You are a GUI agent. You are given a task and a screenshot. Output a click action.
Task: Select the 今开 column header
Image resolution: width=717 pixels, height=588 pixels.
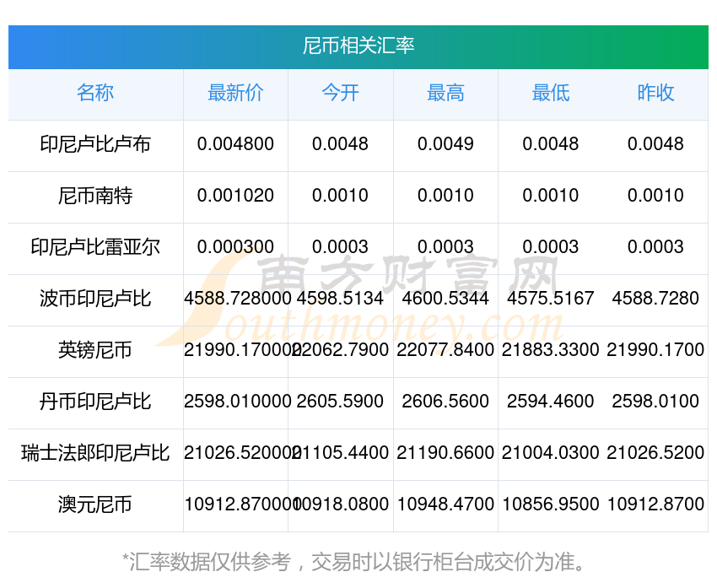[x=340, y=94]
